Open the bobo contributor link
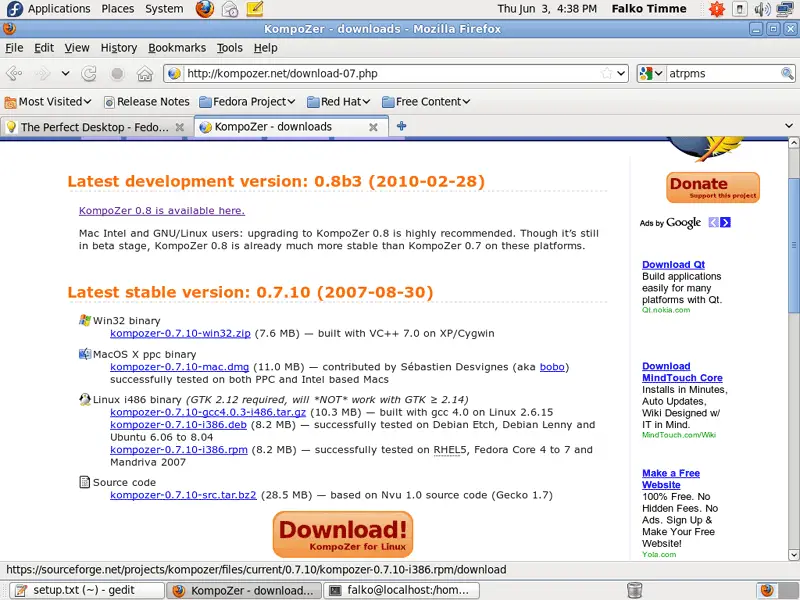Viewport: 800px width, 600px height. tap(552, 367)
